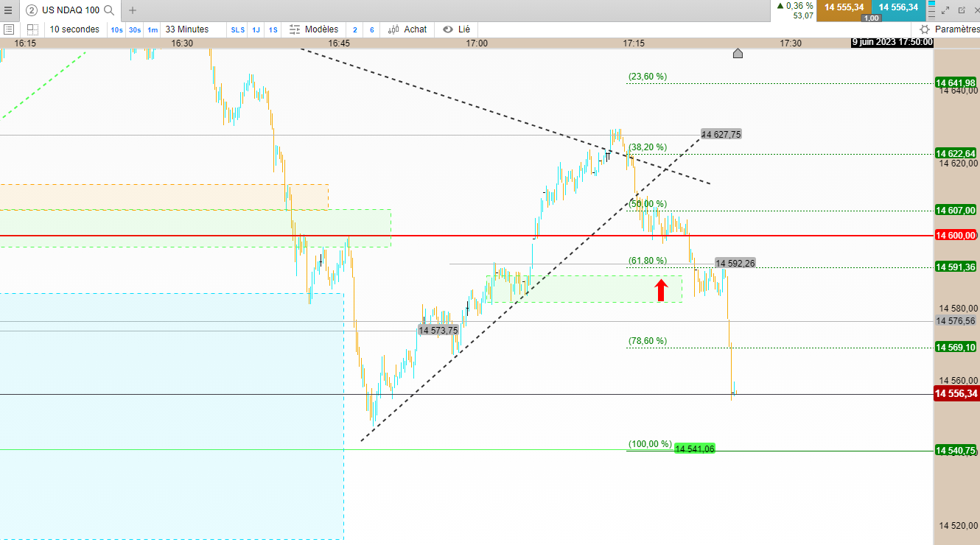Click the SLS shortcut button

tap(238, 29)
